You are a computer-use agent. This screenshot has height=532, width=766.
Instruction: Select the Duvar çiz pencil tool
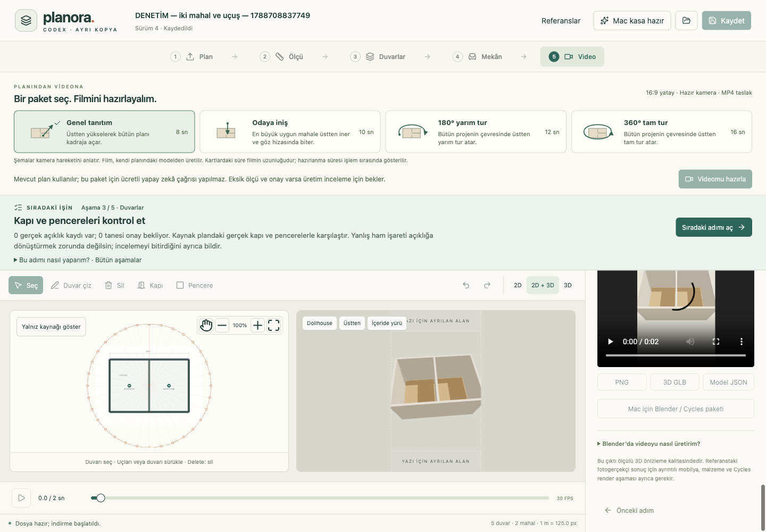(71, 285)
